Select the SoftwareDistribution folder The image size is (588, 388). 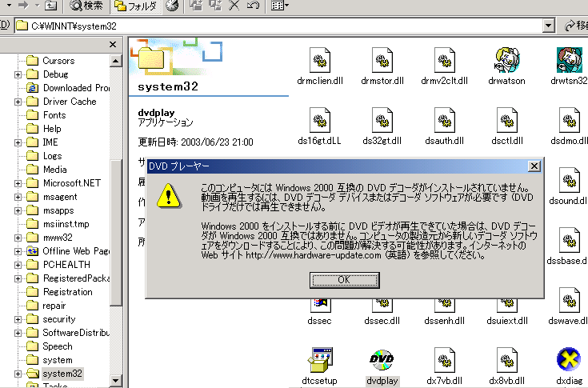coord(68,333)
